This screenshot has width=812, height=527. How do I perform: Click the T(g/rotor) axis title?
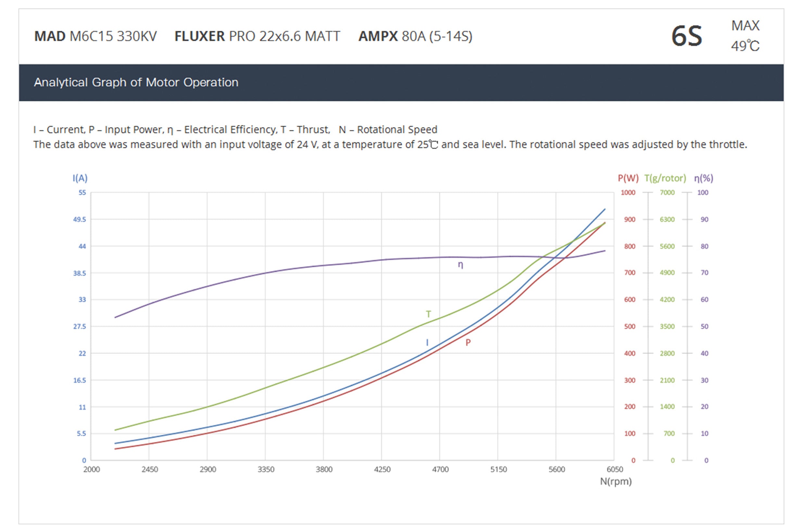(x=665, y=178)
